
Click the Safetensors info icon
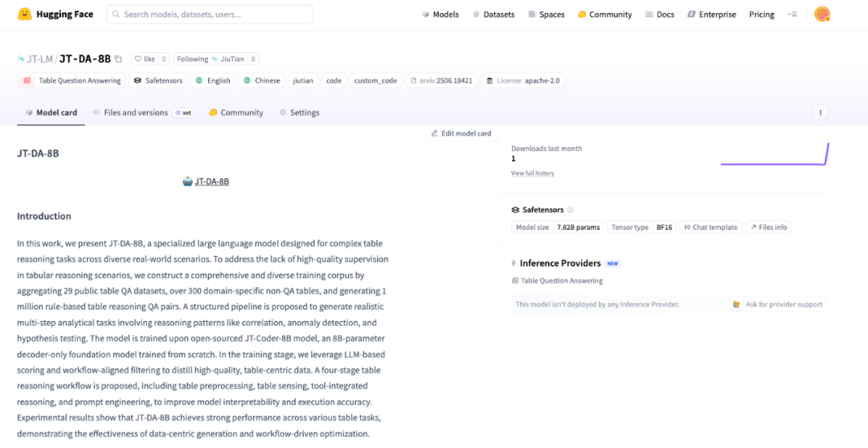coord(570,210)
